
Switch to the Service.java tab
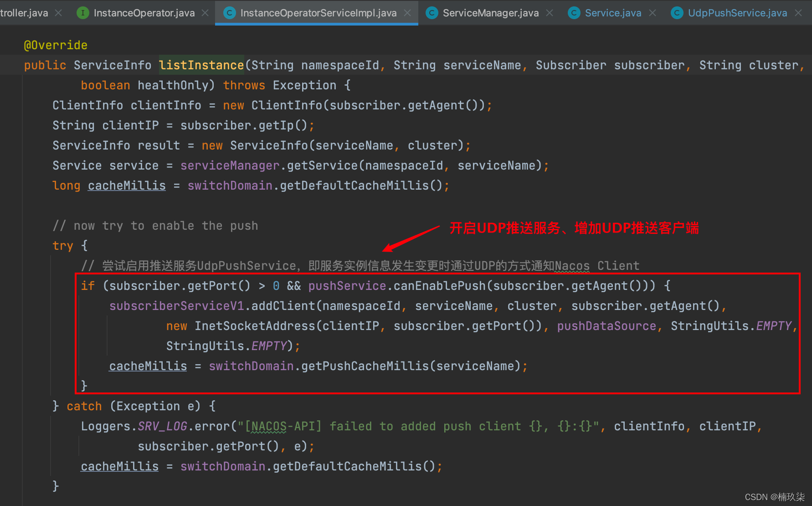pyautogui.click(x=613, y=13)
